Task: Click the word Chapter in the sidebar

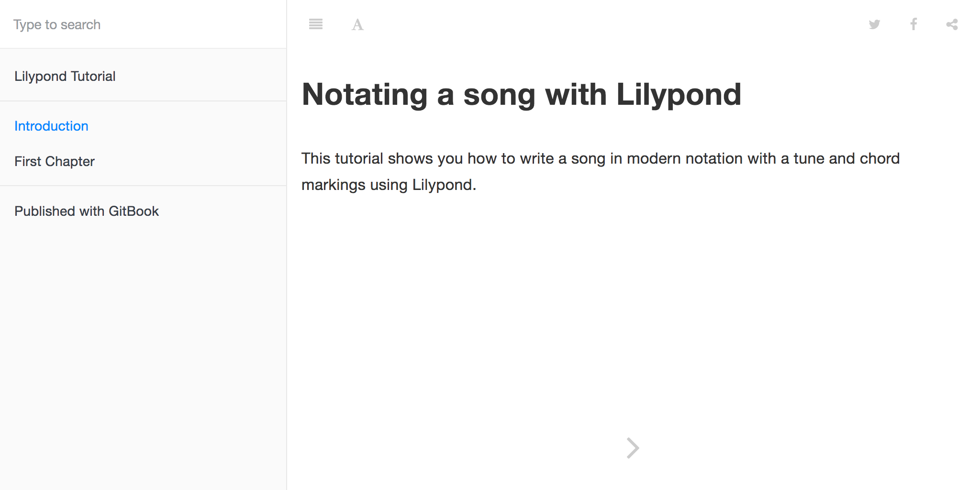Action: (x=70, y=161)
